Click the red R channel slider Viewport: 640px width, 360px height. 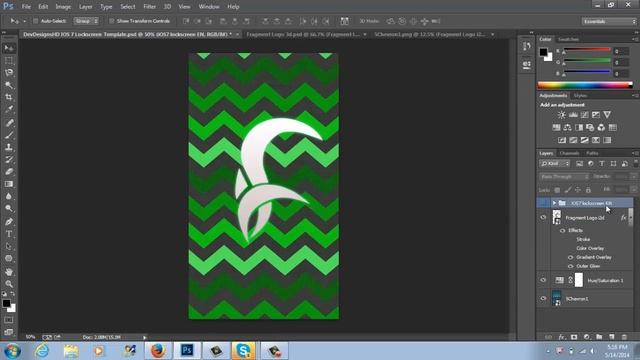click(x=587, y=51)
